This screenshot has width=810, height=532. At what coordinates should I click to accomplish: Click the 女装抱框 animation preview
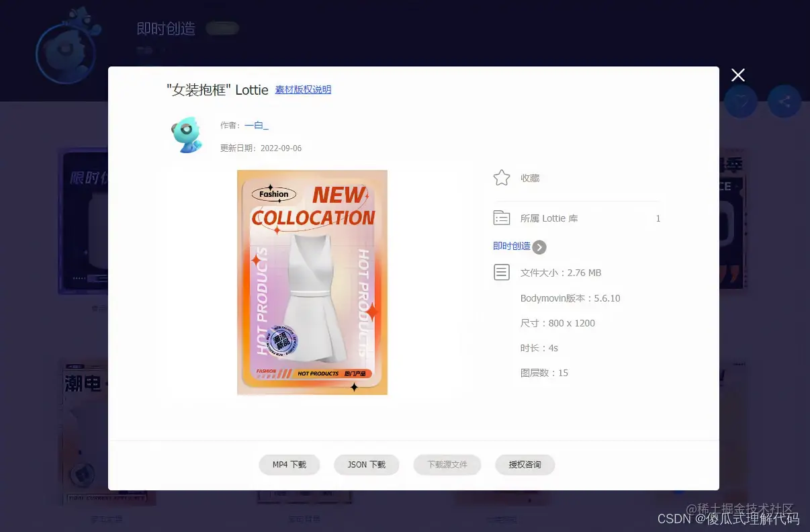tap(312, 282)
